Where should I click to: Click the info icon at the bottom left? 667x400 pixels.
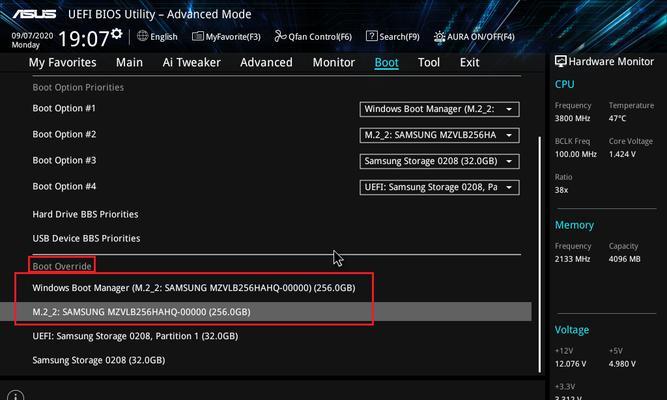15,396
